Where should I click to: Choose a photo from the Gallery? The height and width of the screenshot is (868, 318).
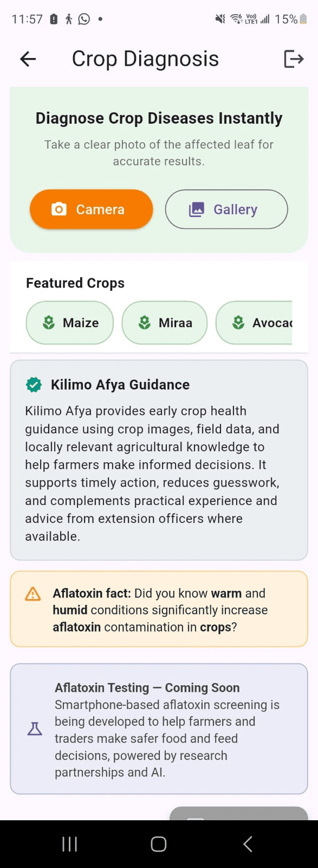pyautogui.click(x=226, y=209)
